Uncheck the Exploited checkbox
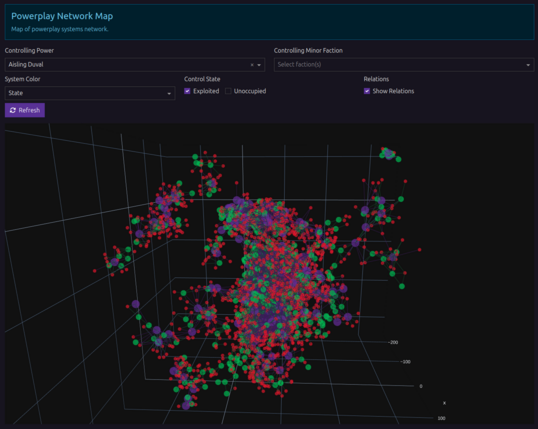Viewport: 538px width, 429px height. click(x=187, y=91)
